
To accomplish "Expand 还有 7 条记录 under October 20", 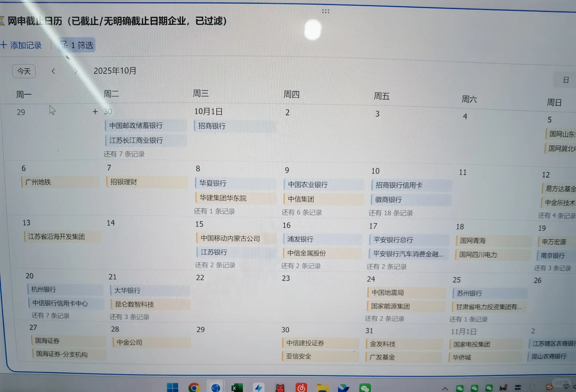I will (x=51, y=315).
